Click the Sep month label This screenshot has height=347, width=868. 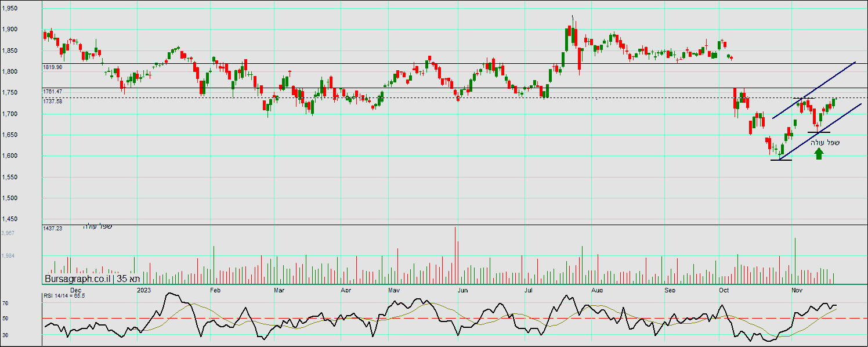pyautogui.click(x=670, y=290)
